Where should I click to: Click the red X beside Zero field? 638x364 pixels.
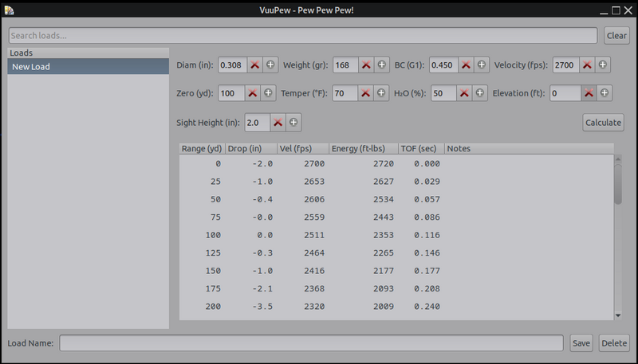click(x=253, y=93)
